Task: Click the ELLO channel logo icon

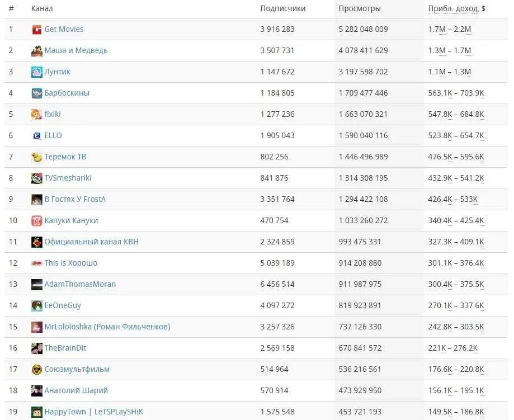Action: coord(37,136)
